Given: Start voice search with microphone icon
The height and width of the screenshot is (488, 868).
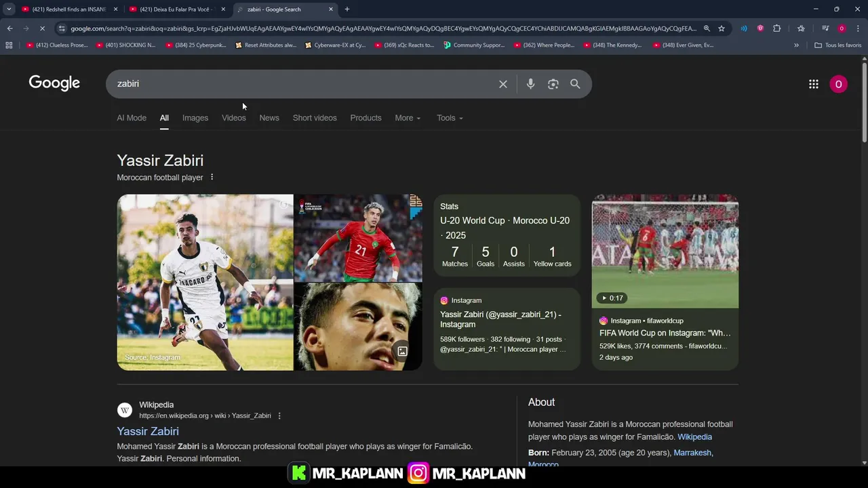Looking at the screenshot, I should (530, 84).
